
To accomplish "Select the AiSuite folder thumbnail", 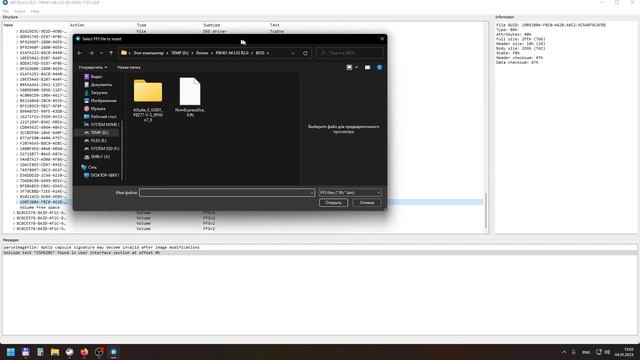I will tap(148, 100).
